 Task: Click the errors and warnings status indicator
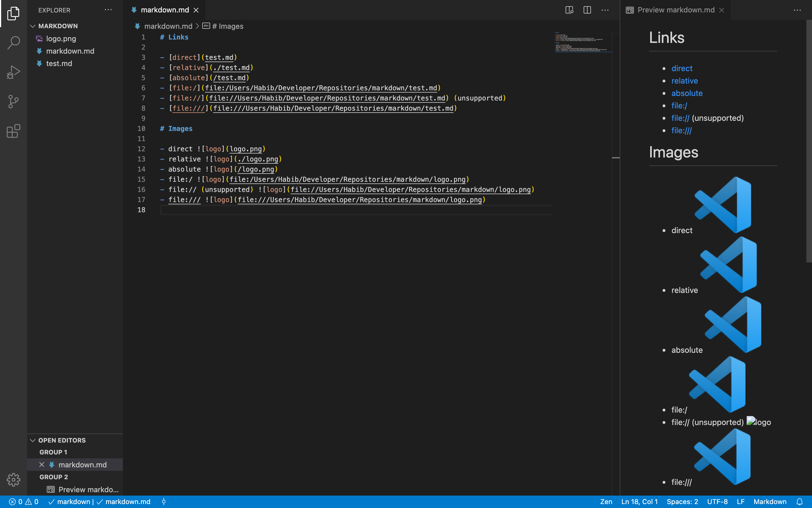click(23, 502)
